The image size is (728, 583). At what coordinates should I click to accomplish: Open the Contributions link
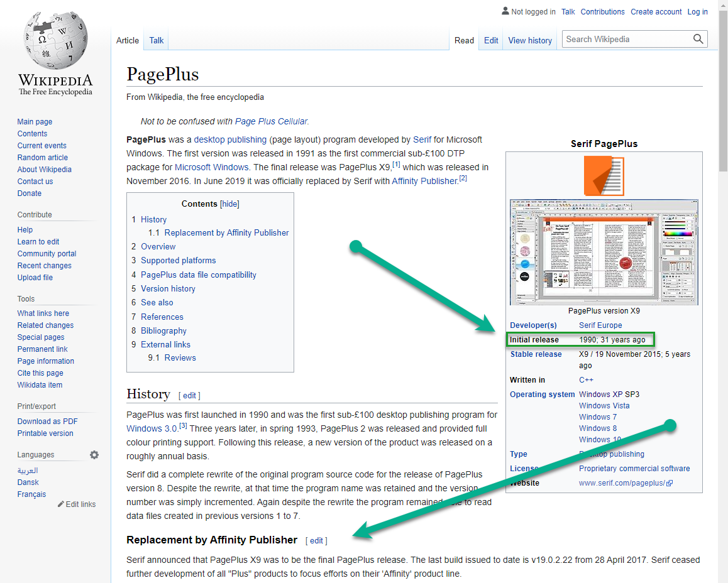click(602, 11)
